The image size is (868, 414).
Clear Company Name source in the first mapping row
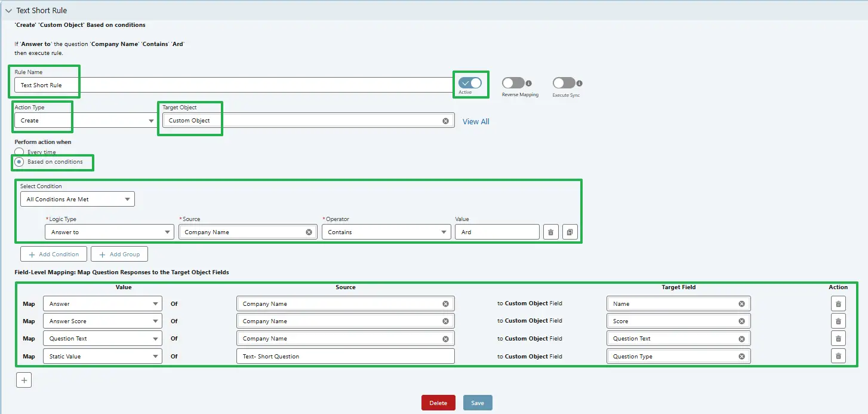coord(445,303)
